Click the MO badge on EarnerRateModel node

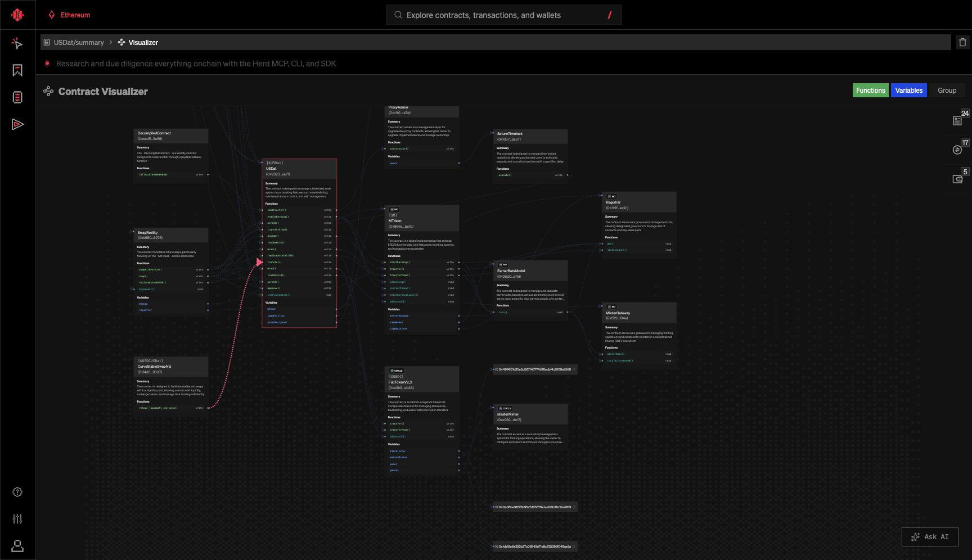coord(503,264)
